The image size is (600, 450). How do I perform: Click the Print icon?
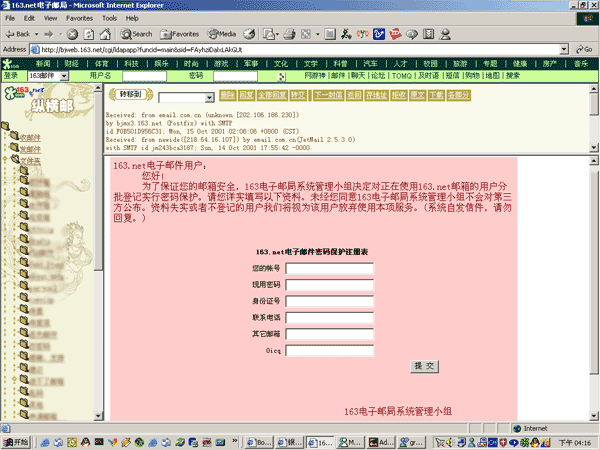[x=290, y=34]
